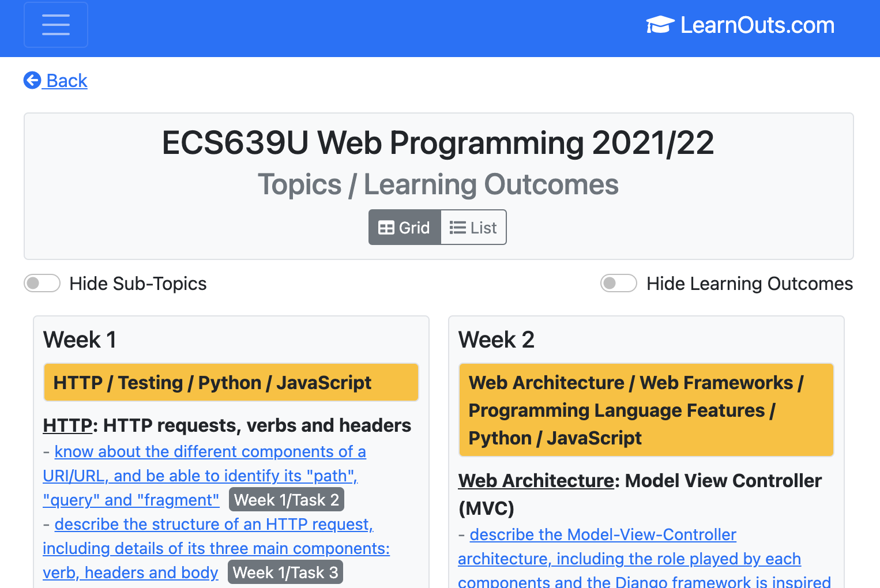The height and width of the screenshot is (588, 880).
Task: Click the back arrow icon
Action: (32, 80)
